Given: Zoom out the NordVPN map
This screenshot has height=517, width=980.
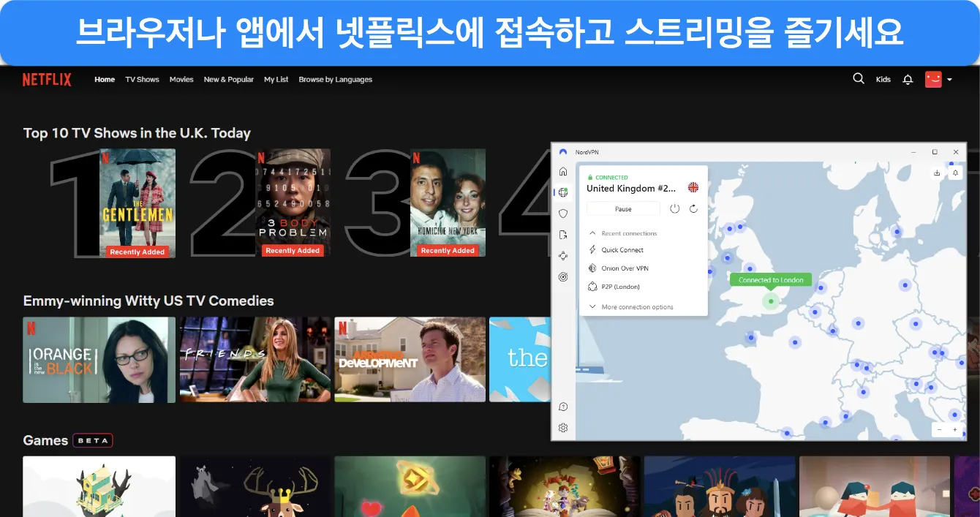Looking at the screenshot, I should tap(941, 430).
